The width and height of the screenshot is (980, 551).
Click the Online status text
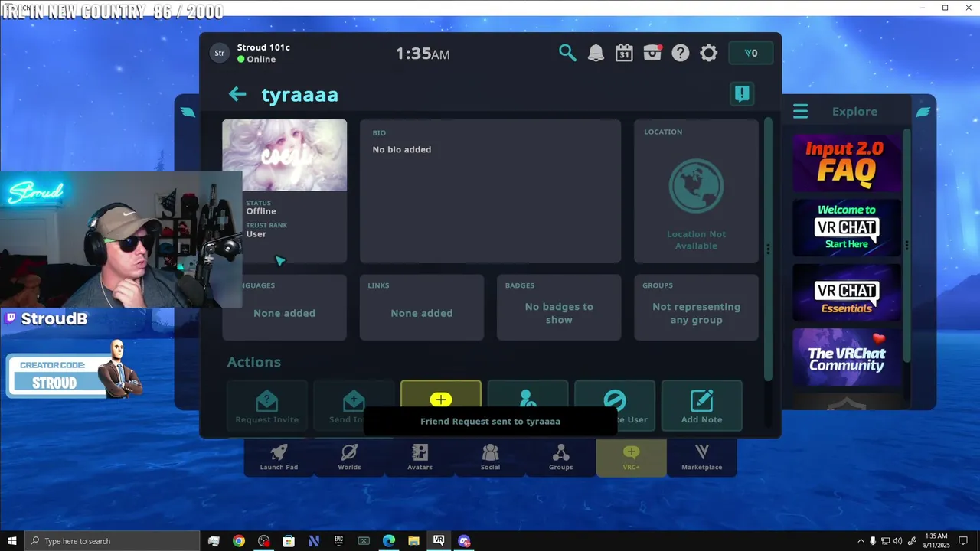(261, 59)
